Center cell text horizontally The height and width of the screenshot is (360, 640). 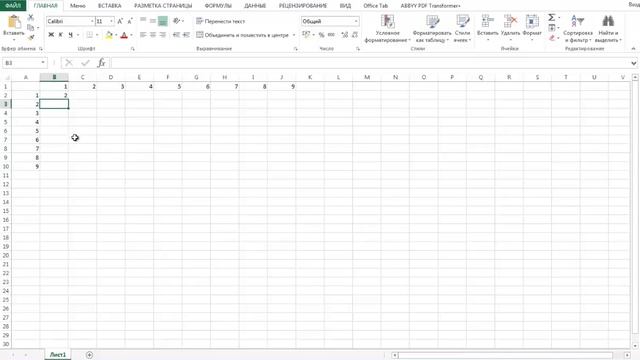[x=153, y=35]
